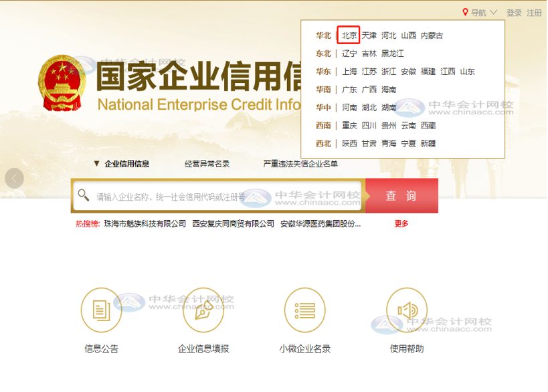Choose 重庆 municipality

pos(349,126)
